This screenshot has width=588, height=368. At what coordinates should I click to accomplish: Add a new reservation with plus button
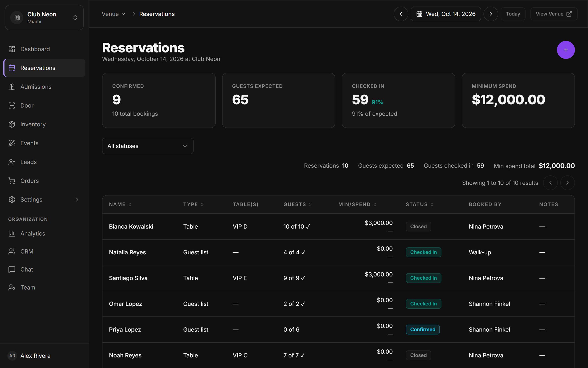[x=566, y=50]
